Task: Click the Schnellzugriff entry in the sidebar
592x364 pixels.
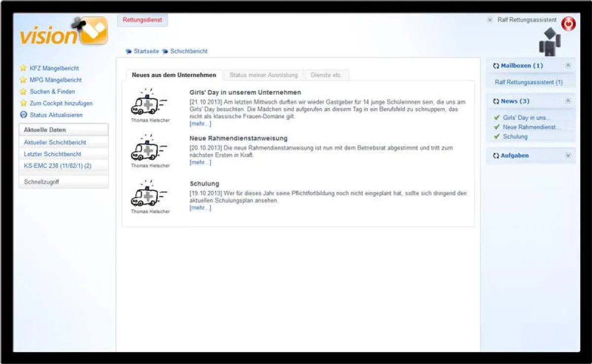Action: [x=41, y=182]
